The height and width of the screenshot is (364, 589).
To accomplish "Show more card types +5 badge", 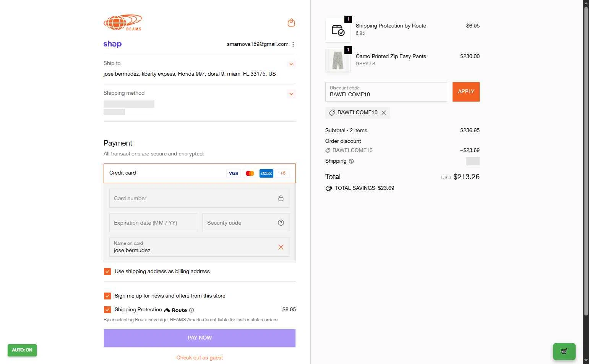I will pyautogui.click(x=283, y=173).
